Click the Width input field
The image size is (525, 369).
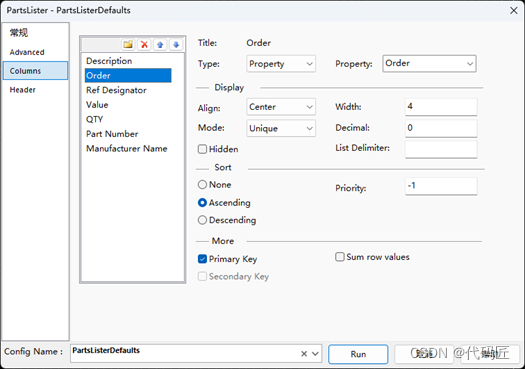pyautogui.click(x=441, y=107)
